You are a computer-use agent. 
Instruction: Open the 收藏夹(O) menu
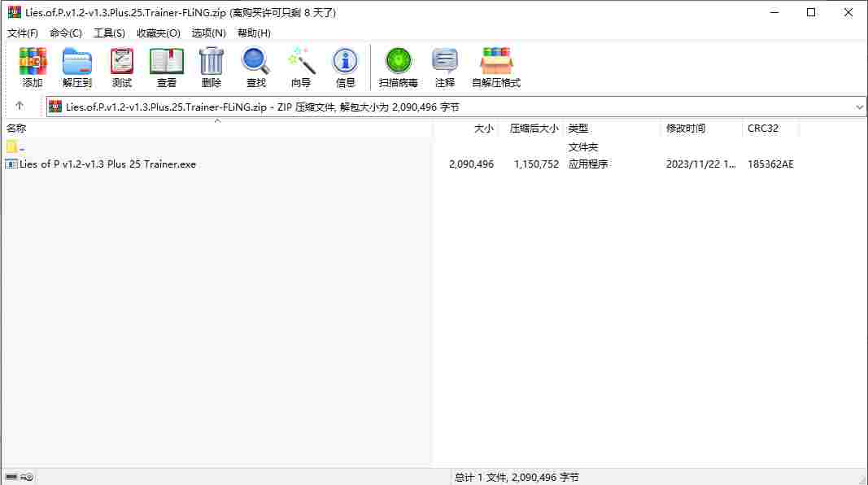click(159, 33)
